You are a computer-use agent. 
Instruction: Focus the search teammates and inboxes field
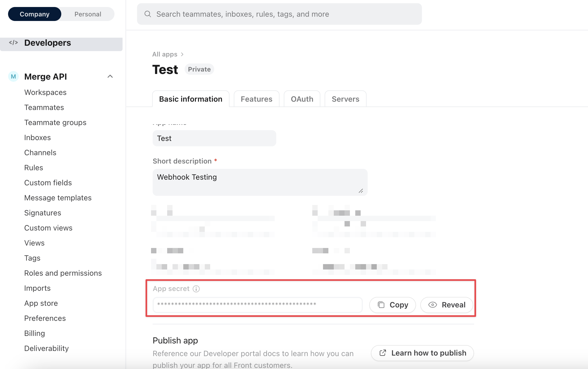point(279,14)
